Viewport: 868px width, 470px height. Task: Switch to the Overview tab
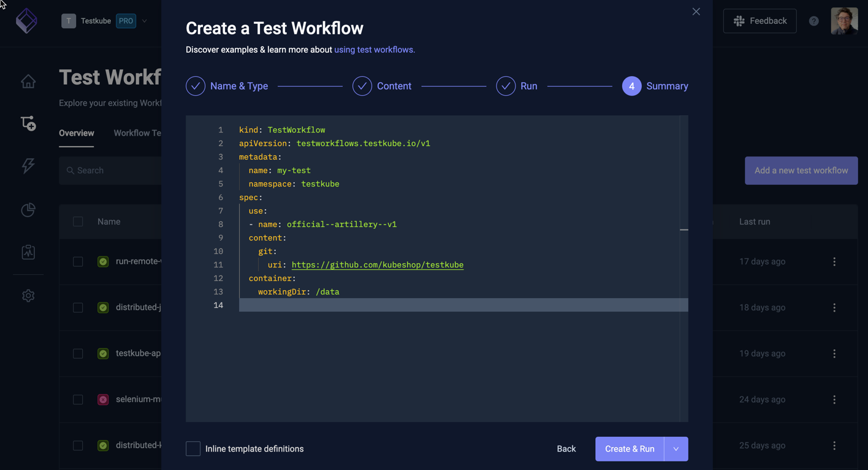[x=77, y=133]
